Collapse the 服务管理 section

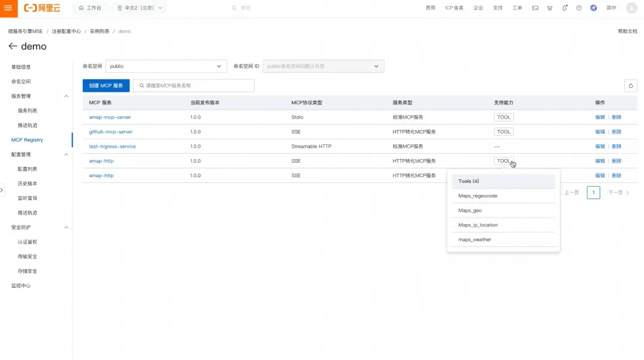point(66,96)
